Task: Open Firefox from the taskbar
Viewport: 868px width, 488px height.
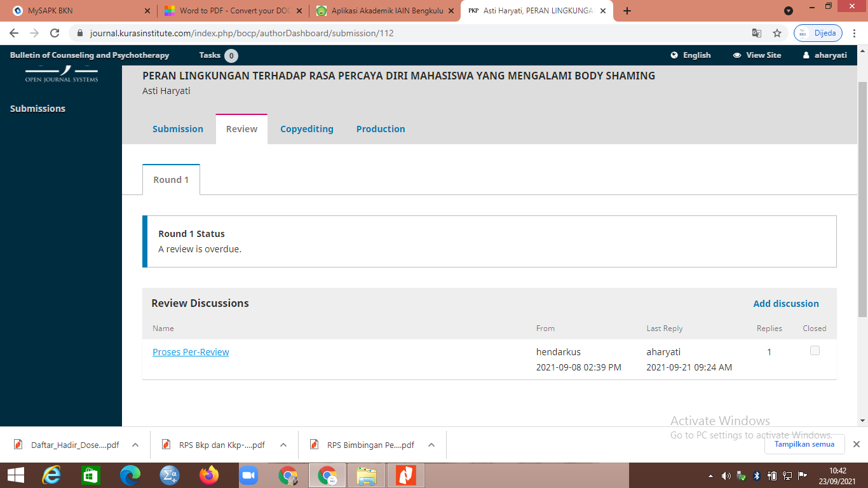Action: coord(208,475)
